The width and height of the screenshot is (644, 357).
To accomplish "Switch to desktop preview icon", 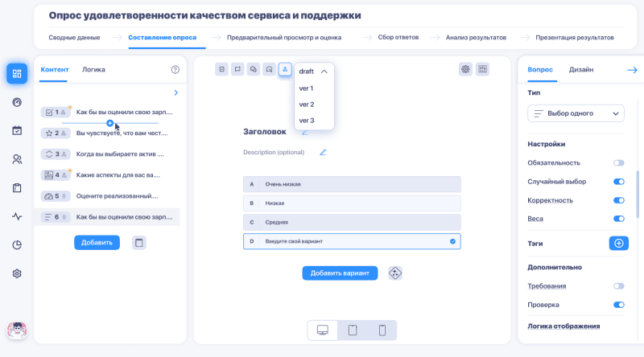I will (x=323, y=330).
